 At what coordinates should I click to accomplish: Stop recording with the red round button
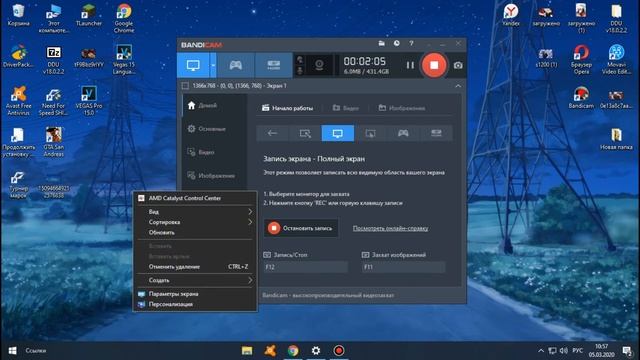pyautogui.click(x=434, y=65)
